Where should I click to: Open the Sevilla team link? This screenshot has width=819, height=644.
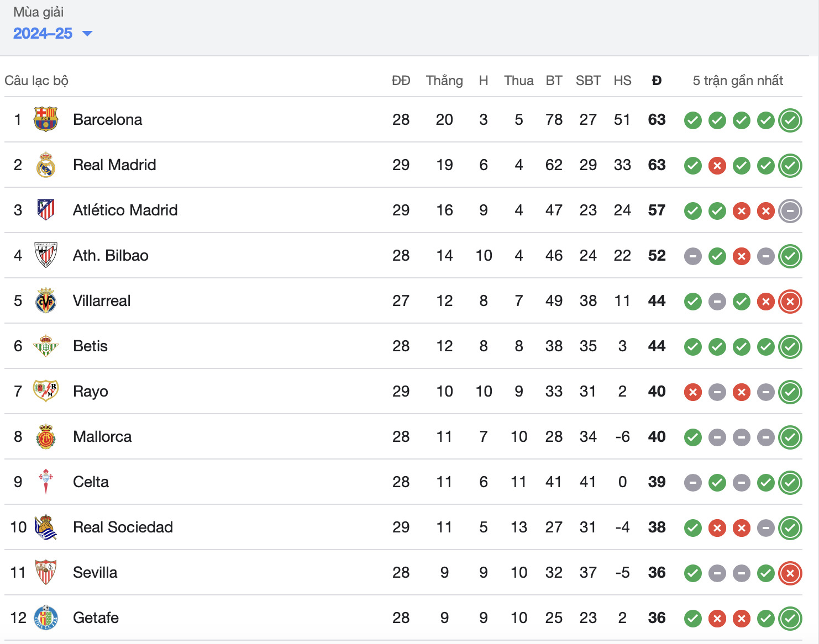click(x=95, y=572)
